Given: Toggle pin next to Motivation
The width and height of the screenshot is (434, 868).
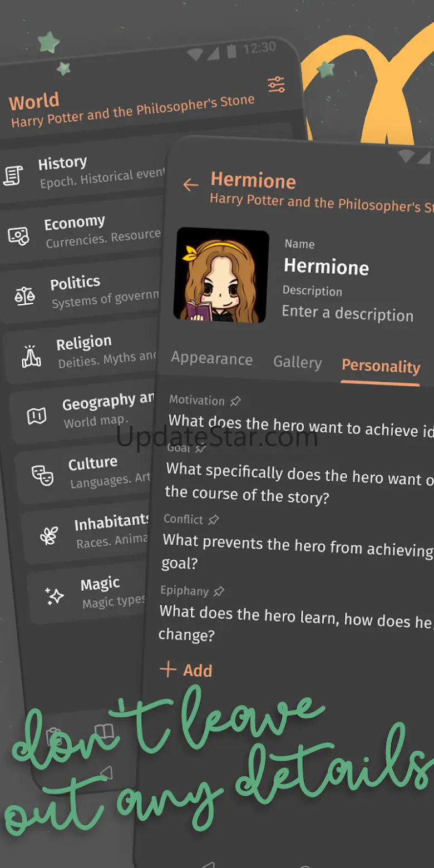Looking at the screenshot, I should [235, 401].
